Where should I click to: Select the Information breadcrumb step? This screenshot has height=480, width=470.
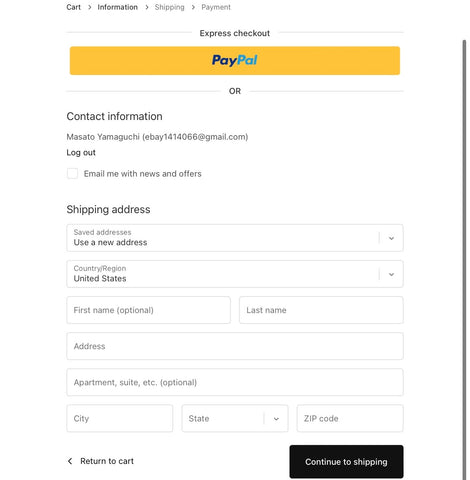pyautogui.click(x=117, y=7)
